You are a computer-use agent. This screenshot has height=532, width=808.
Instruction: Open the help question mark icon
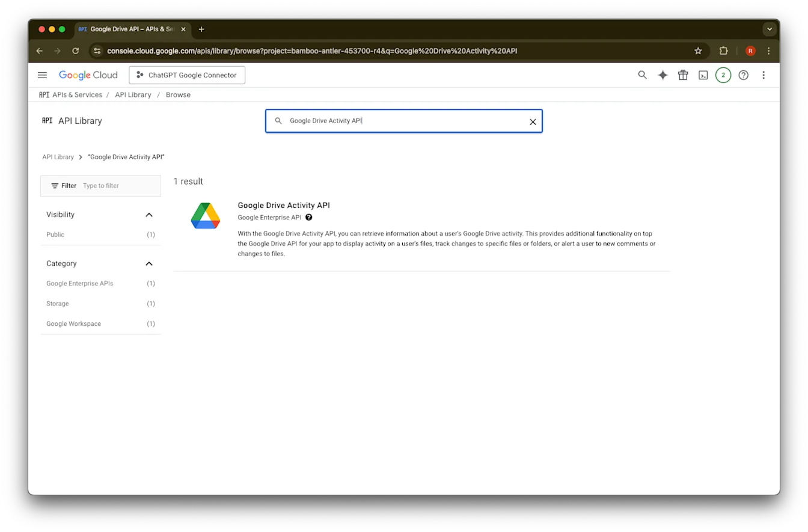click(x=744, y=75)
